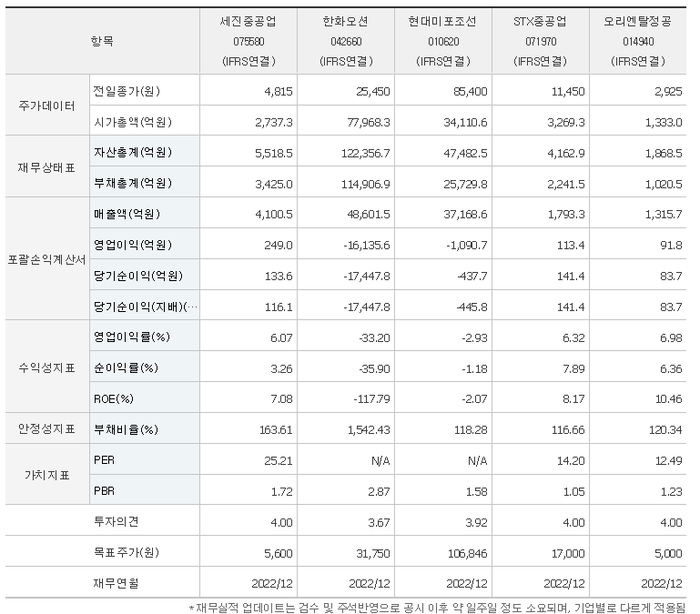700x614 pixels.
Task: Click the 현대미포조선 column header
Action: 443,41
